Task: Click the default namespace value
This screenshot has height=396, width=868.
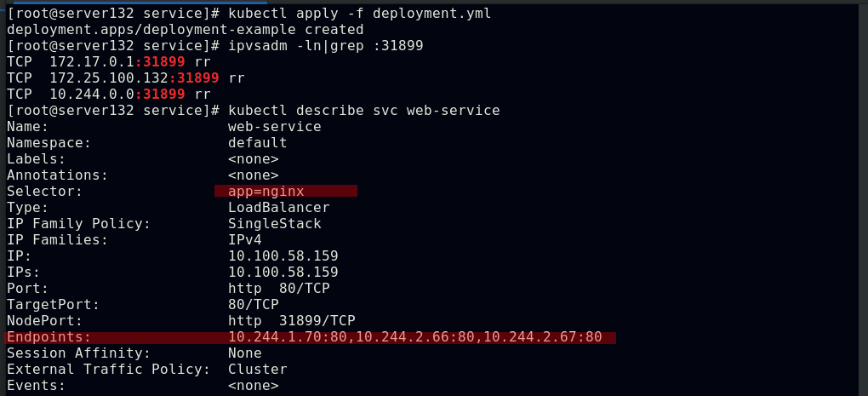Action: [x=257, y=143]
